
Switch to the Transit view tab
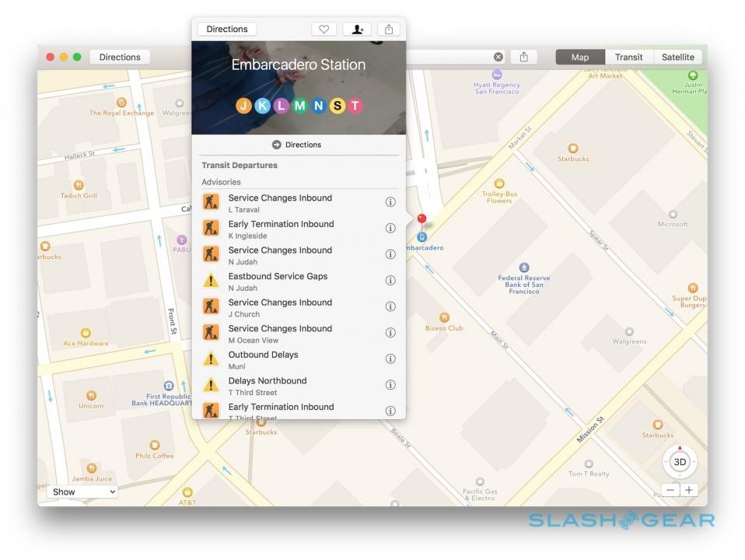coord(628,57)
